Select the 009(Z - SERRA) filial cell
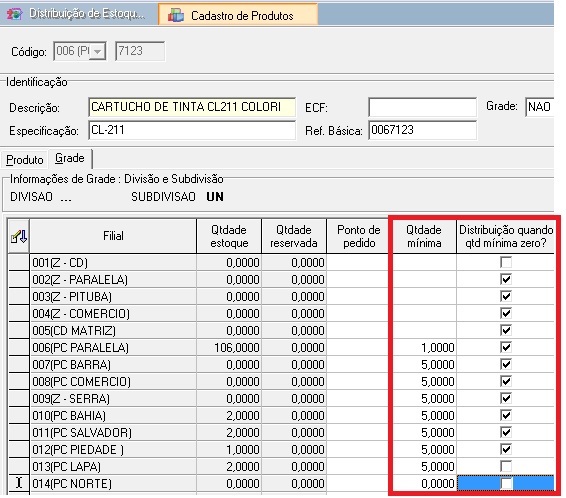 113,398
